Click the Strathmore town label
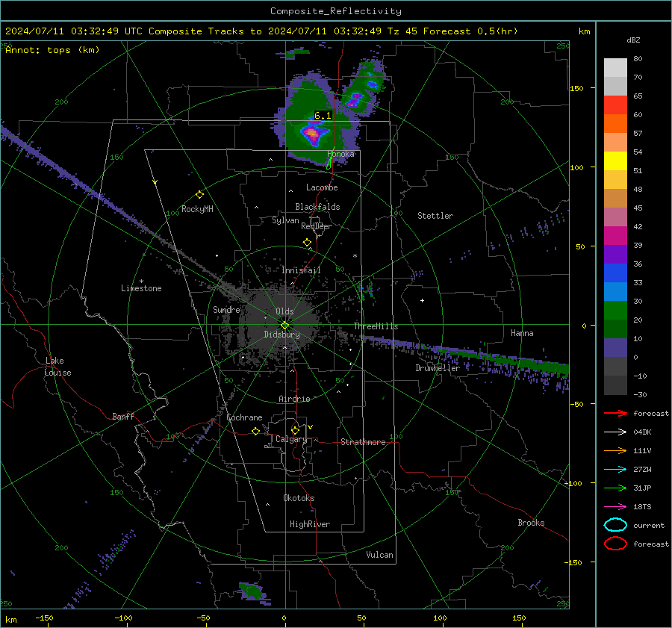This screenshot has width=672, height=628. pos(363,442)
